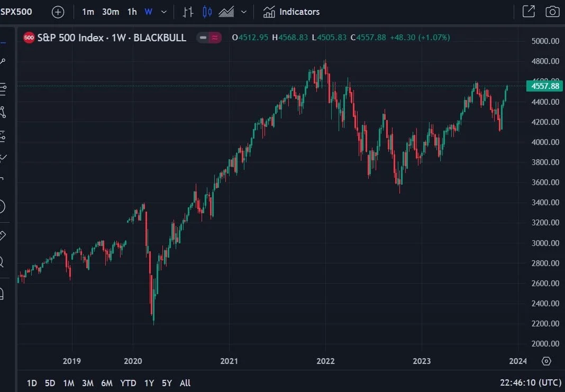Set date range to 1Y

149,383
